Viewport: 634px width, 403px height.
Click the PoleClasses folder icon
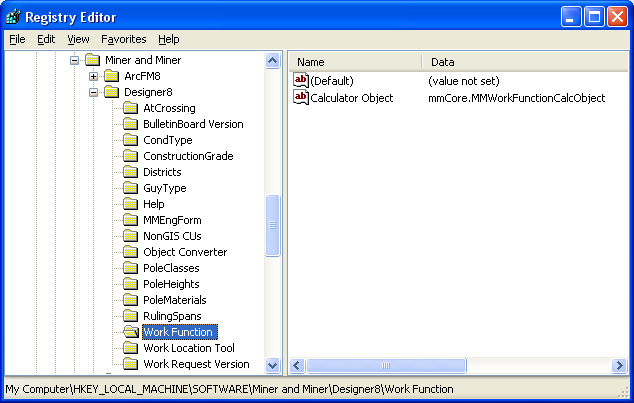coord(131,268)
